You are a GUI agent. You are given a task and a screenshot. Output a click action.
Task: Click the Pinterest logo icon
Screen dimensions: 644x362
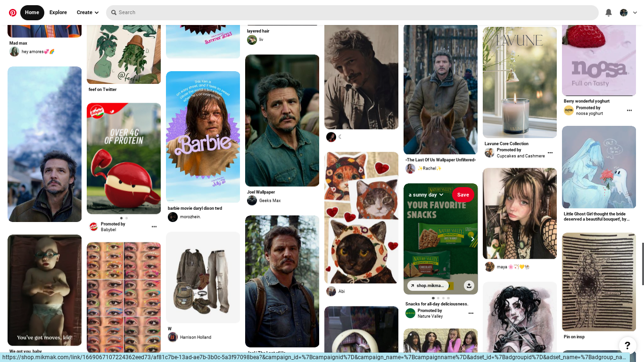(x=13, y=13)
